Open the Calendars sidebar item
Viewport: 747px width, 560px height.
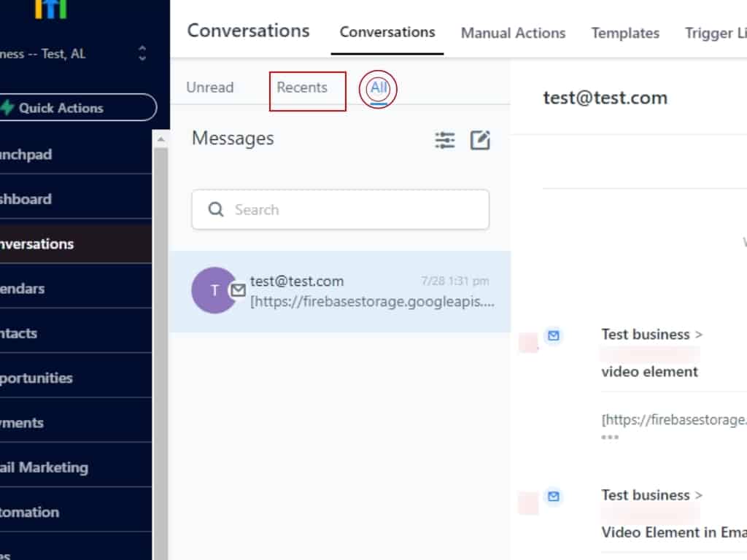point(29,289)
